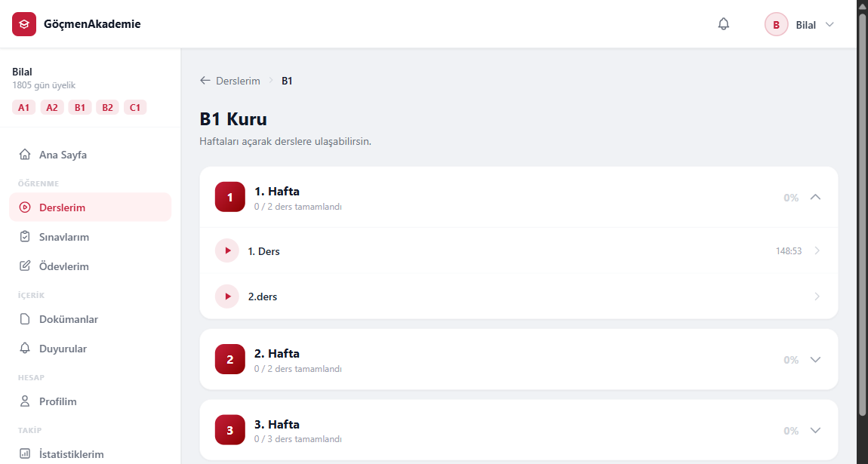This screenshot has width=868, height=464.
Task: Click the Derslerim breadcrumb link
Action: (x=238, y=81)
